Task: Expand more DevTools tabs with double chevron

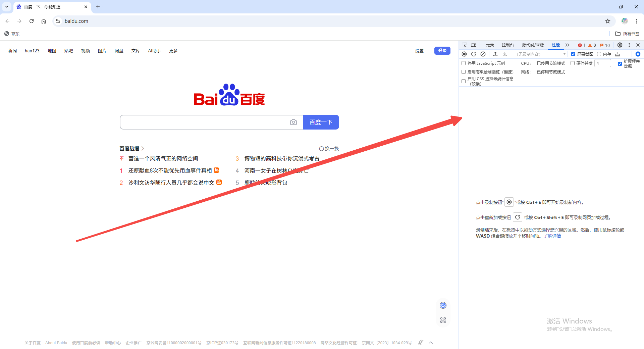Action: click(x=568, y=45)
